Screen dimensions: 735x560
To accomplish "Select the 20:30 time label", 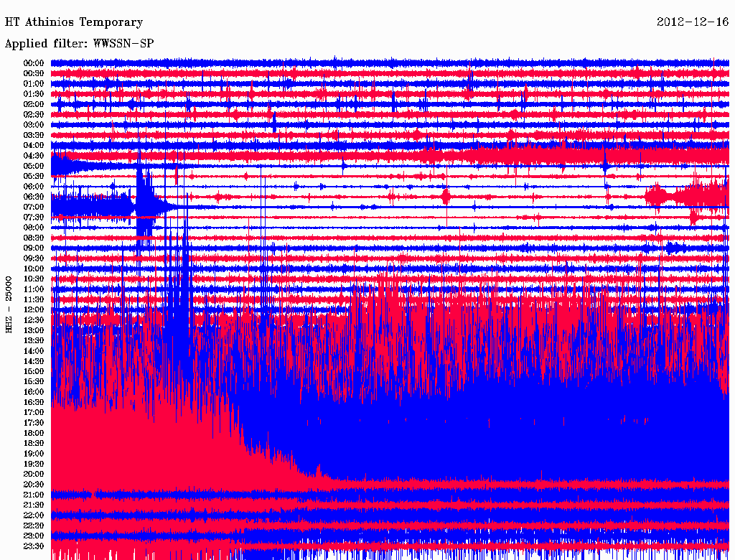I will coord(34,484).
